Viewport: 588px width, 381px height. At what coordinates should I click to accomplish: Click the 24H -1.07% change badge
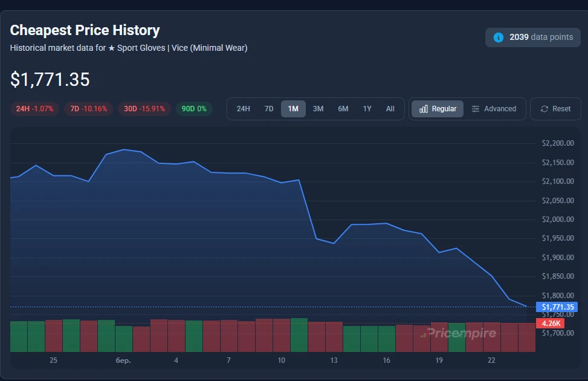(x=34, y=109)
